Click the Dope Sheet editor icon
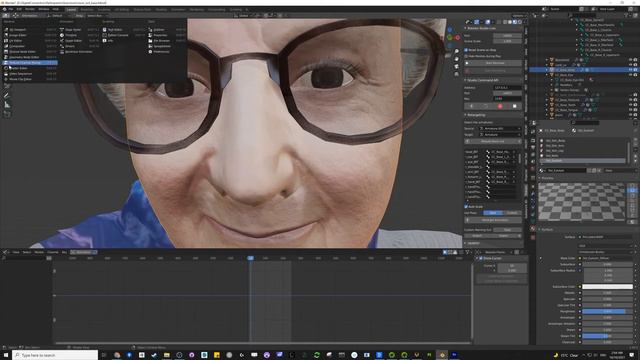Viewport: 640px width, 360px height. pyautogui.click(x=62, y=30)
